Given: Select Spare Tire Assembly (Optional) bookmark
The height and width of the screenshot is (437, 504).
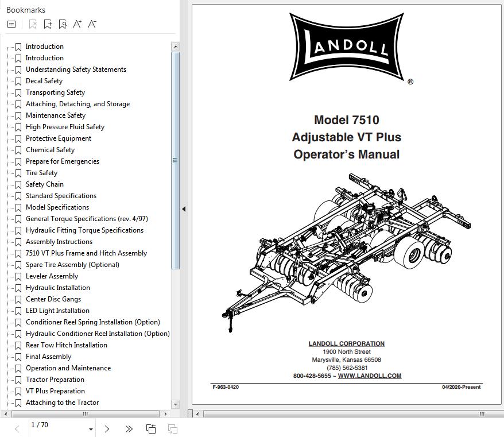Looking at the screenshot, I should (72, 265).
